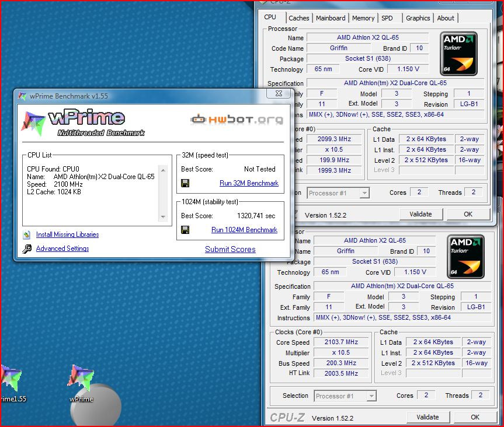This screenshot has width=504, height=427.
Task: Click Submit Scores link
Action: tap(230, 250)
